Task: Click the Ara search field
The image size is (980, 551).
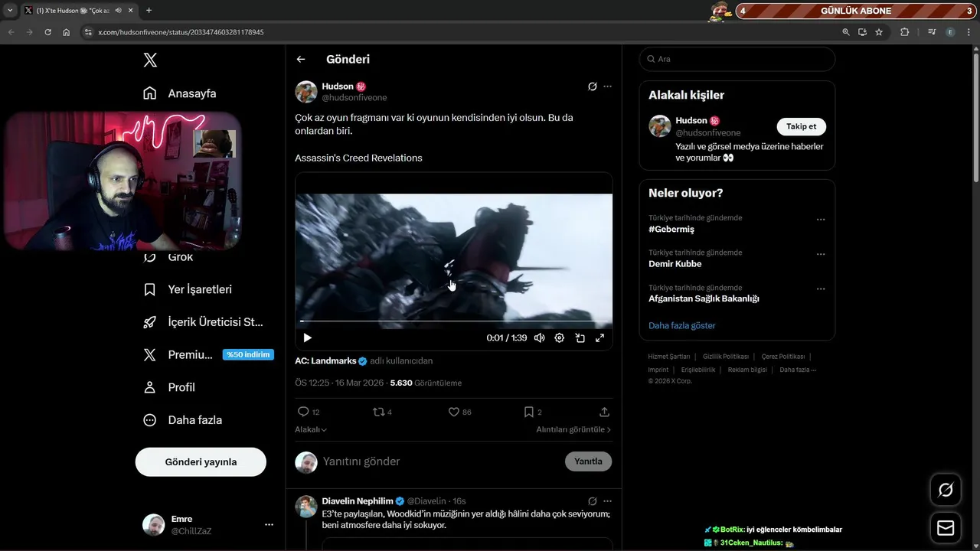Action: click(737, 59)
